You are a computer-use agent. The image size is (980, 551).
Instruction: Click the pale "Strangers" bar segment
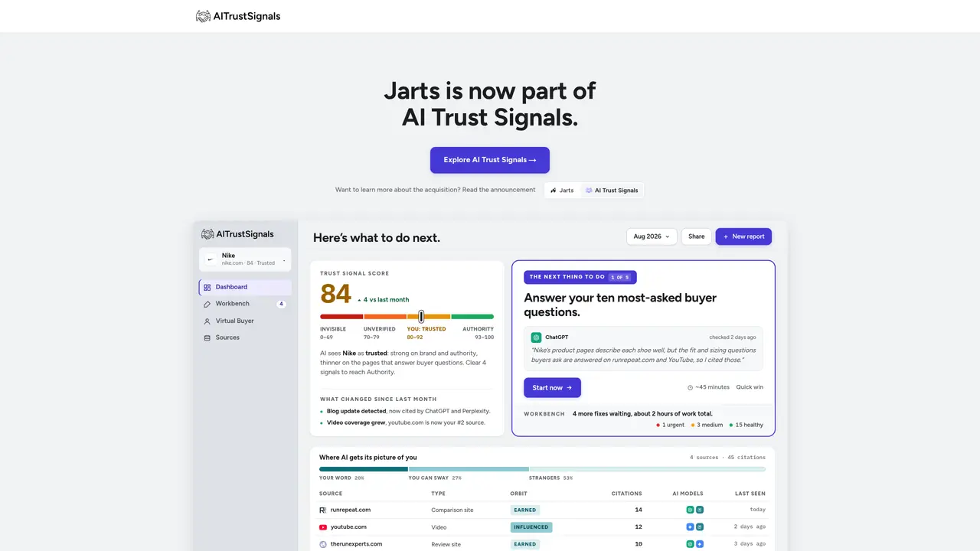(648, 468)
